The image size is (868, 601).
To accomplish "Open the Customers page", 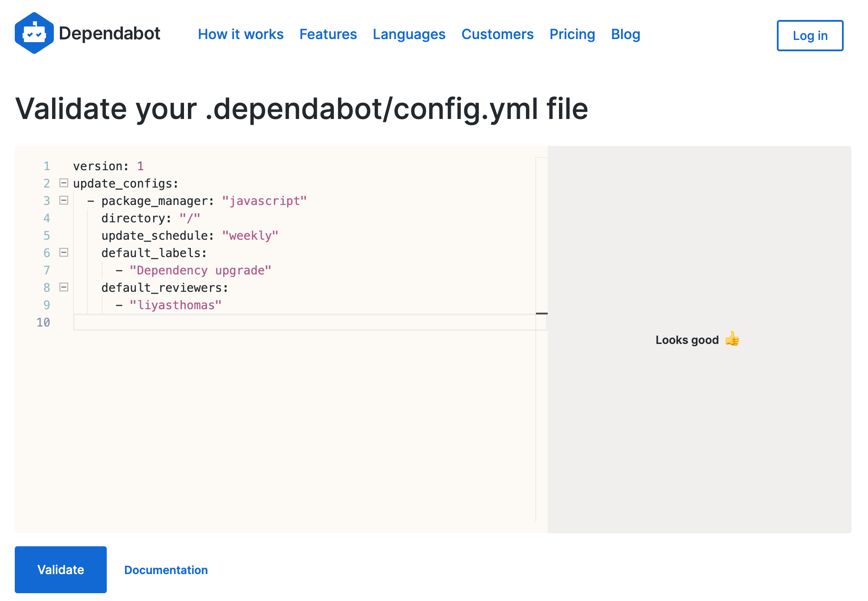I will 497,34.
